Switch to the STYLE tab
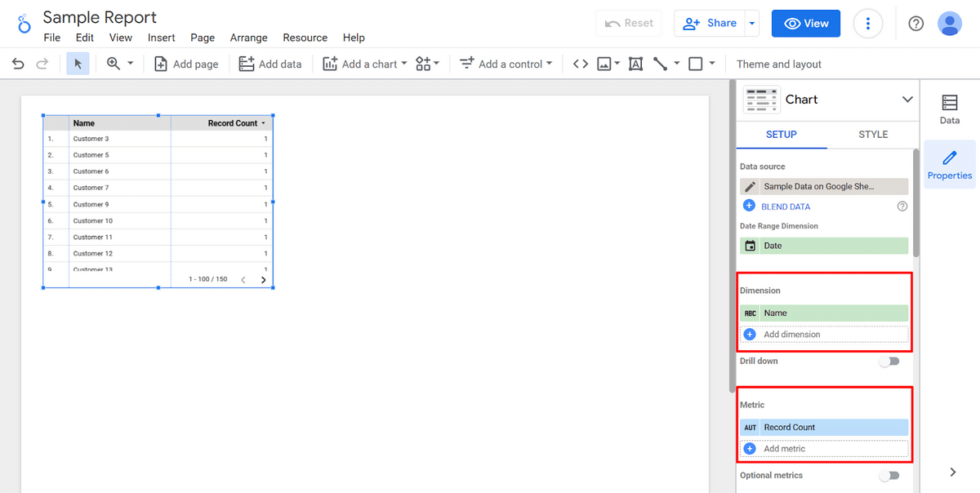The image size is (980, 493). tap(872, 135)
